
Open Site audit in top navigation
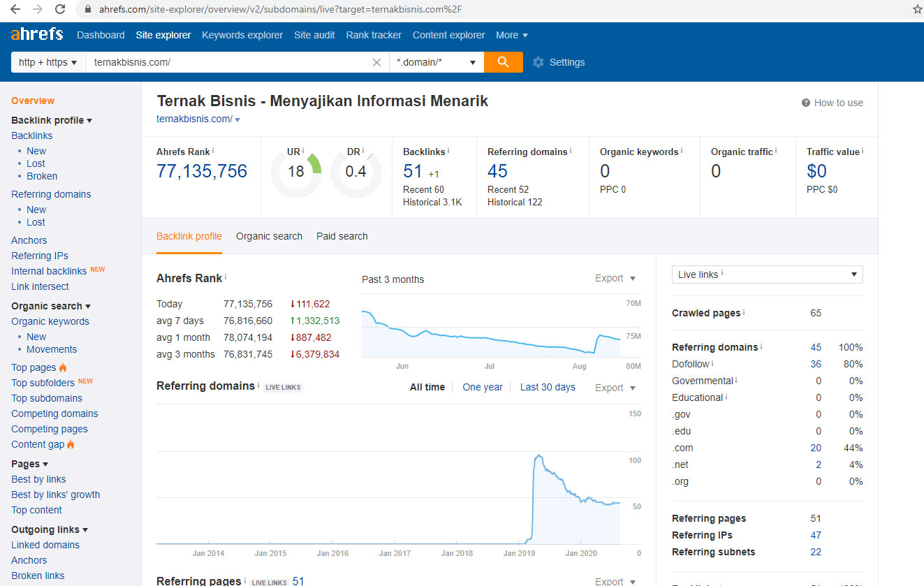[x=314, y=35]
